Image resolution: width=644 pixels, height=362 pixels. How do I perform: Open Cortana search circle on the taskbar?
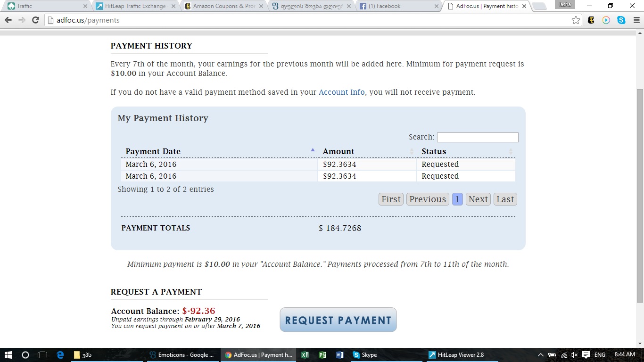point(25,355)
